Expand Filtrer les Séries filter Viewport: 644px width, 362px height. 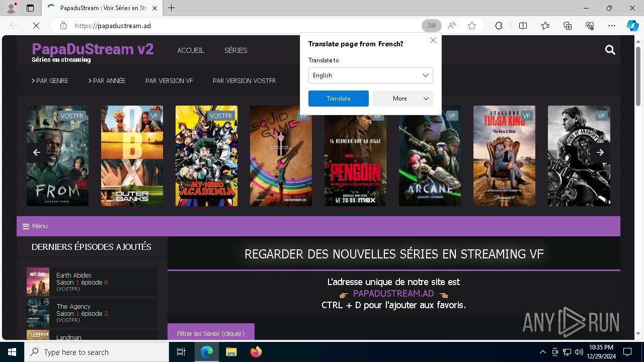[211, 333]
